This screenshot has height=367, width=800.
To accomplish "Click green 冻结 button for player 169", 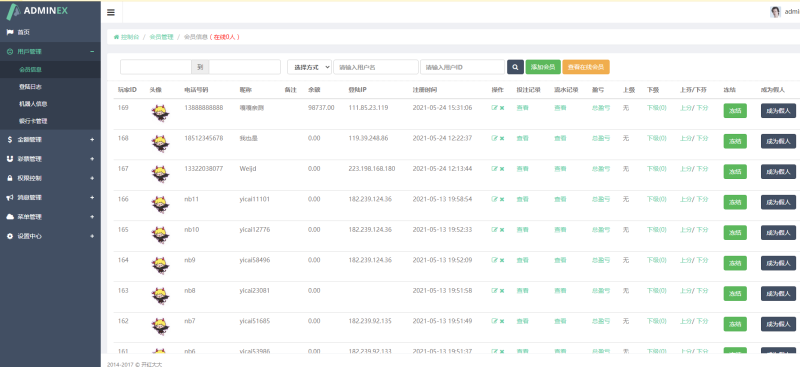I will click(x=735, y=111).
